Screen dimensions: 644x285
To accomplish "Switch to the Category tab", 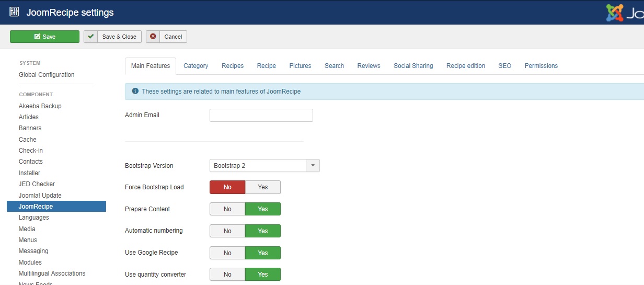I will 196,66.
